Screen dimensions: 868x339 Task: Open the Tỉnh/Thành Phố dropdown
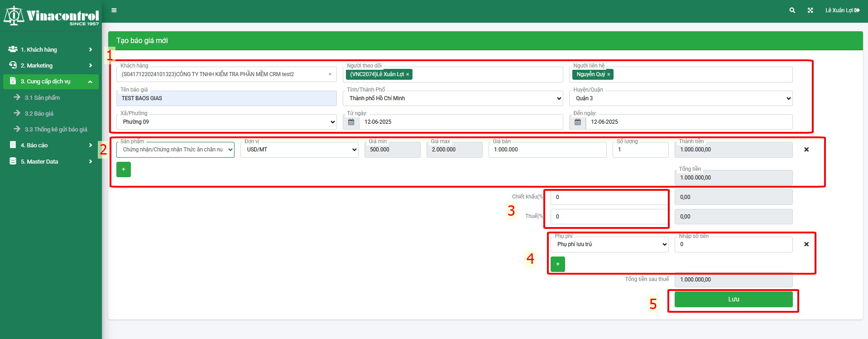pyautogui.click(x=453, y=98)
